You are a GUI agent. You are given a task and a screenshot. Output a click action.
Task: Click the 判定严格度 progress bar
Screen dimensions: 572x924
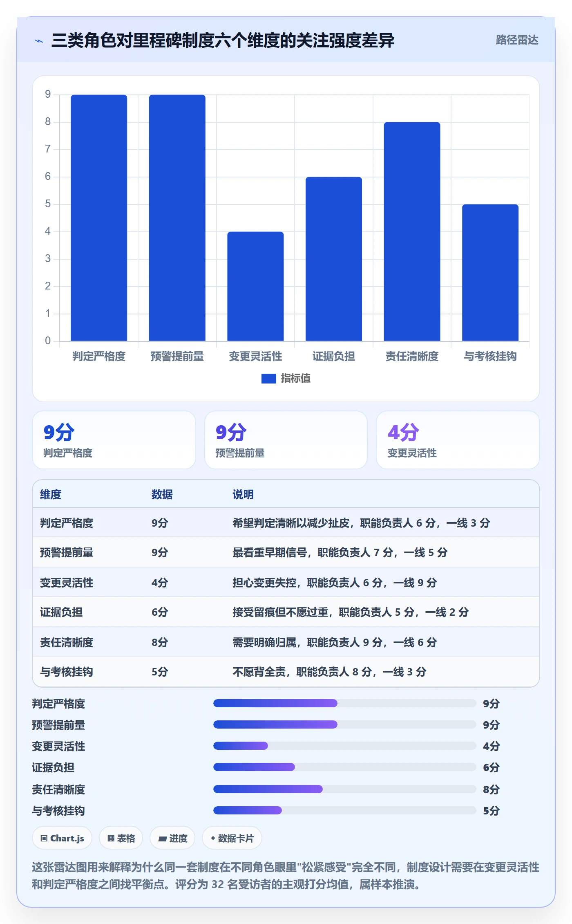pos(344,703)
